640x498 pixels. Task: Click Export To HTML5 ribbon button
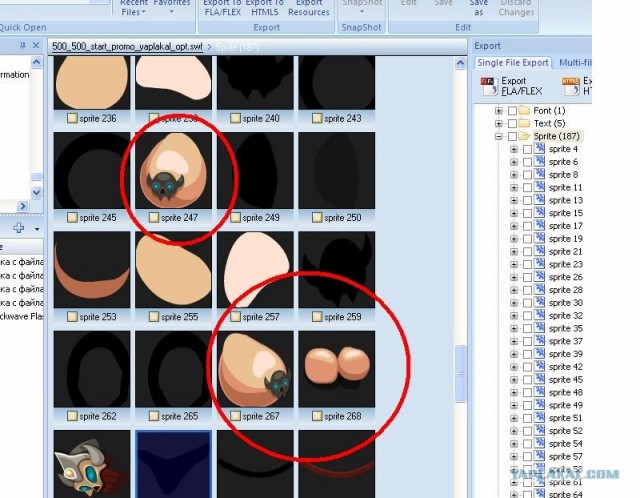click(264, 7)
